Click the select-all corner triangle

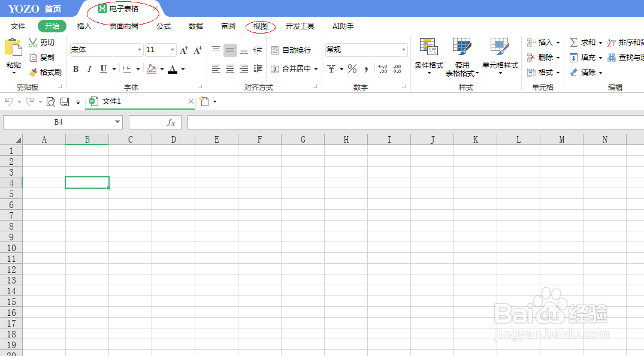coord(17,140)
